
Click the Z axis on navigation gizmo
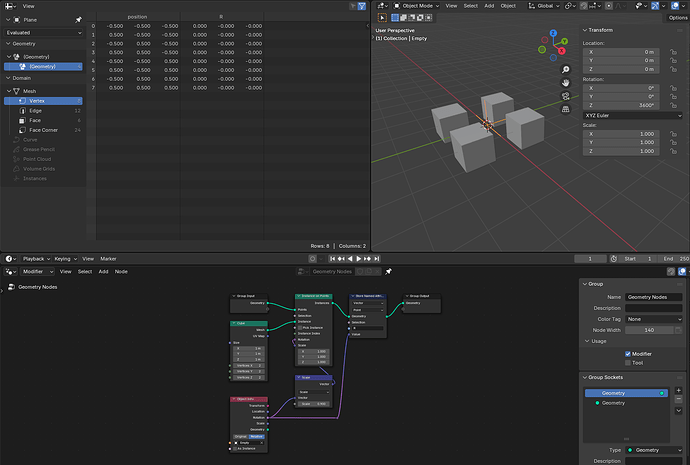coord(553,33)
